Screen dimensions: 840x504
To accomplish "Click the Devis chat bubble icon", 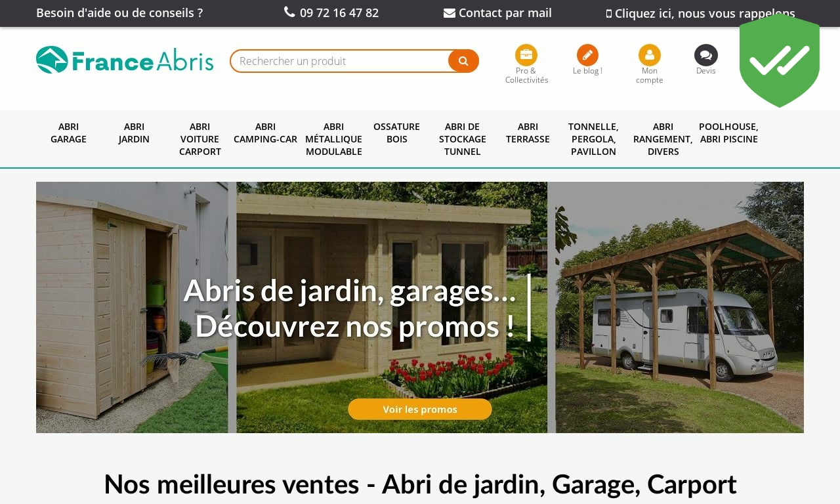I will (x=706, y=55).
